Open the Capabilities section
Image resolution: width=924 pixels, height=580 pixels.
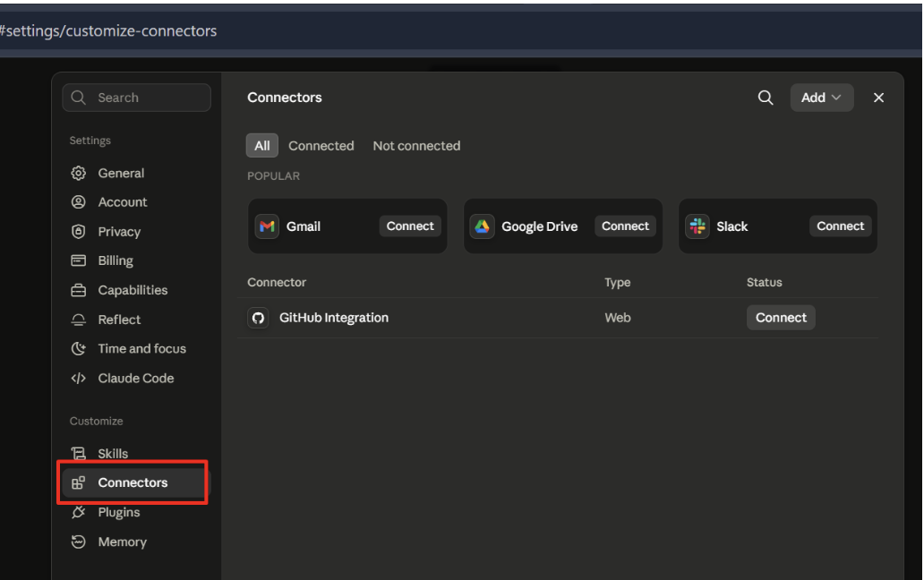[x=137, y=290]
